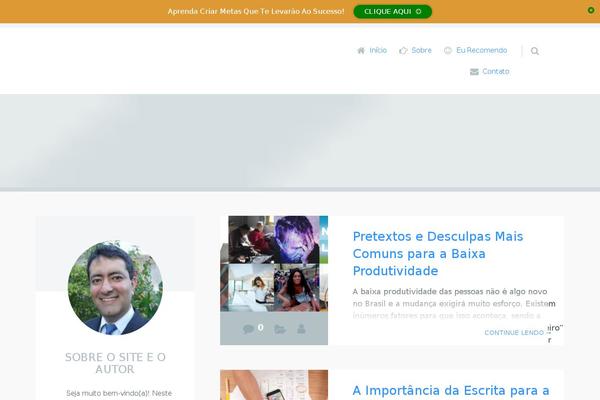
Task: Click the author person icon under first post
Action: coord(301,329)
